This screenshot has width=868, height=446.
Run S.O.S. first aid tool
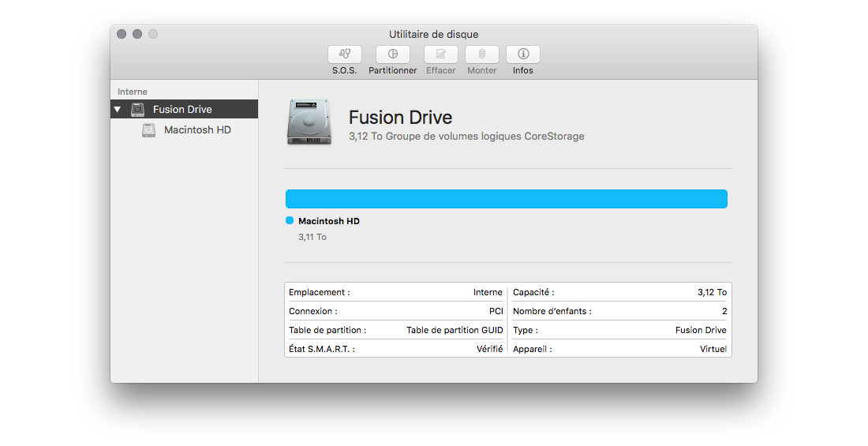[344, 54]
